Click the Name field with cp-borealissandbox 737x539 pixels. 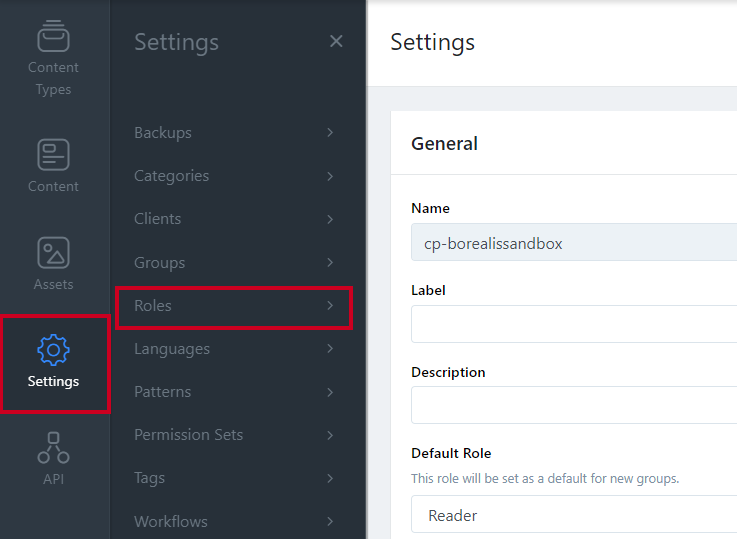pyautogui.click(x=574, y=242)
